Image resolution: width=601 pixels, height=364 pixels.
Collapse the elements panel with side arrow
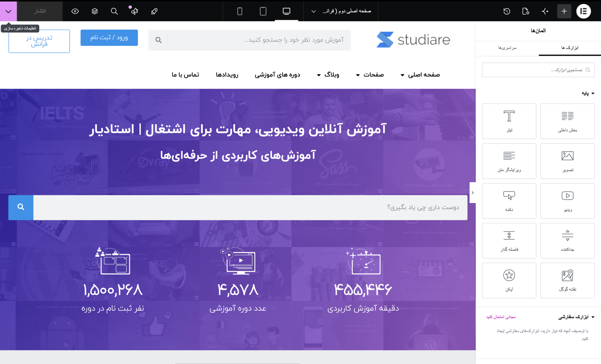(x=472, y=193)
